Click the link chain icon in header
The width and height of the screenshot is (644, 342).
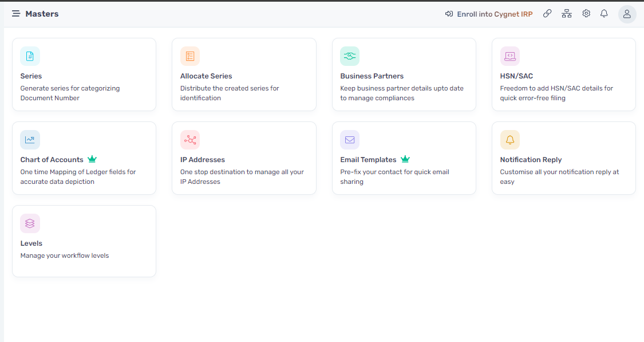547,14
